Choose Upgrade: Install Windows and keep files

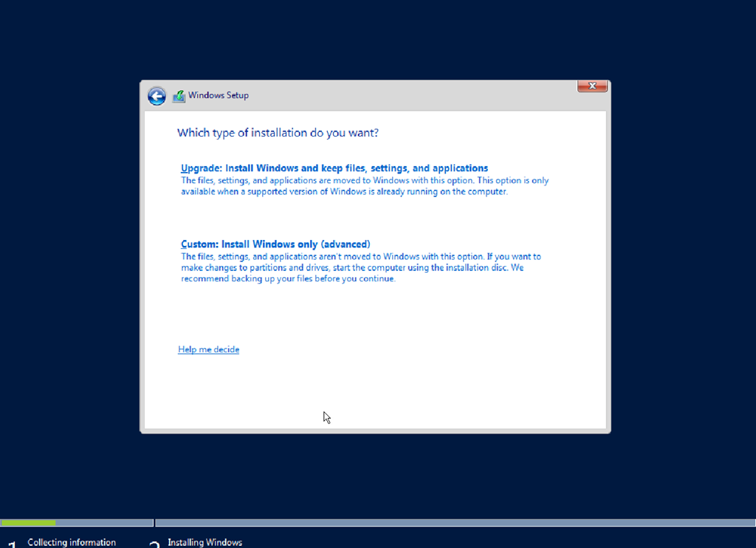coord(334,168)
